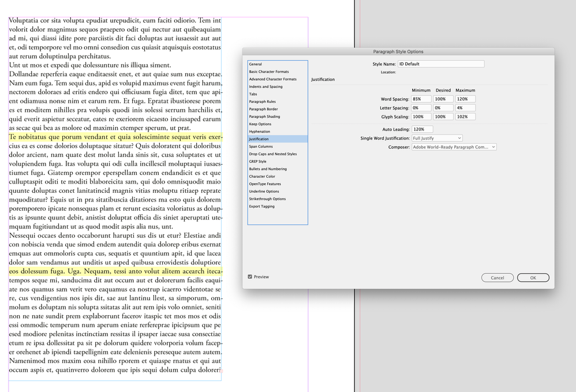Dismiss the dialog using Cancel
576x392 pixels.
click(497, 277)
